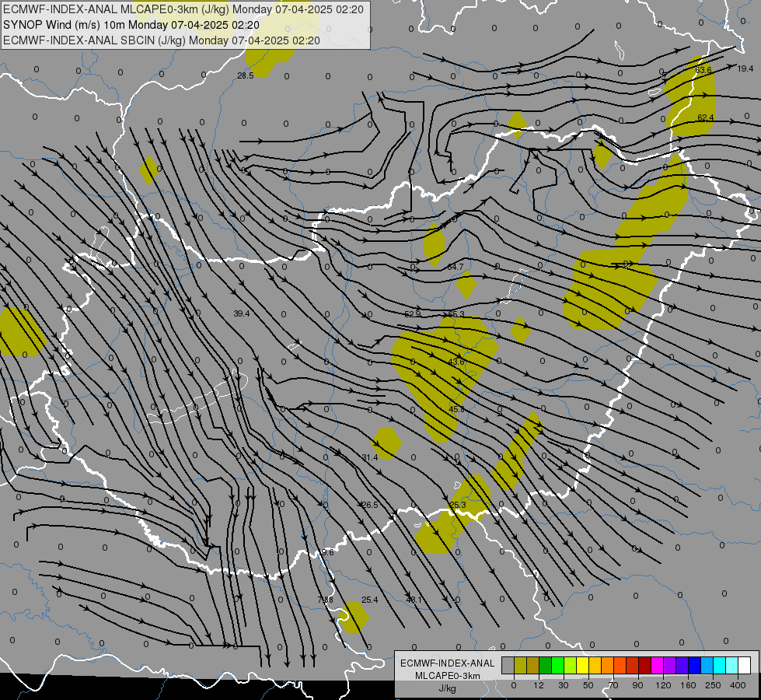Screen dimensions: 761x700
Task: Select legend tick label 160
Action: tap(688, 685)
